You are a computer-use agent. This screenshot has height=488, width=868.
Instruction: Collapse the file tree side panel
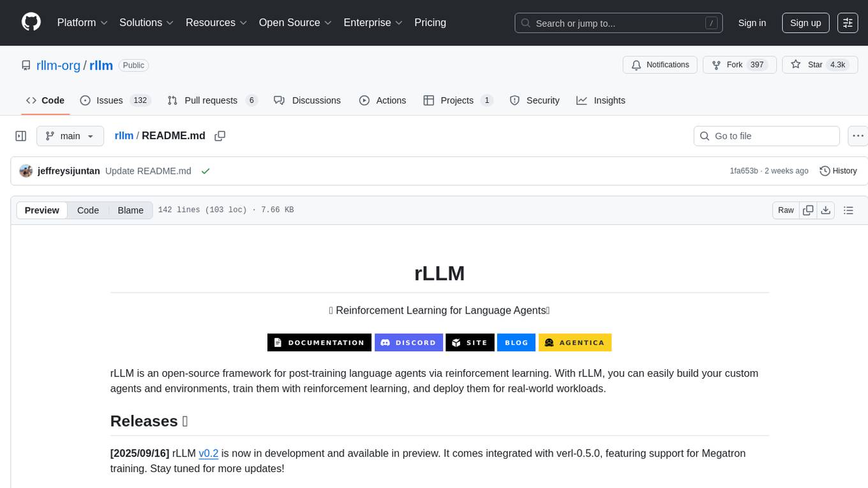point(21,136)
